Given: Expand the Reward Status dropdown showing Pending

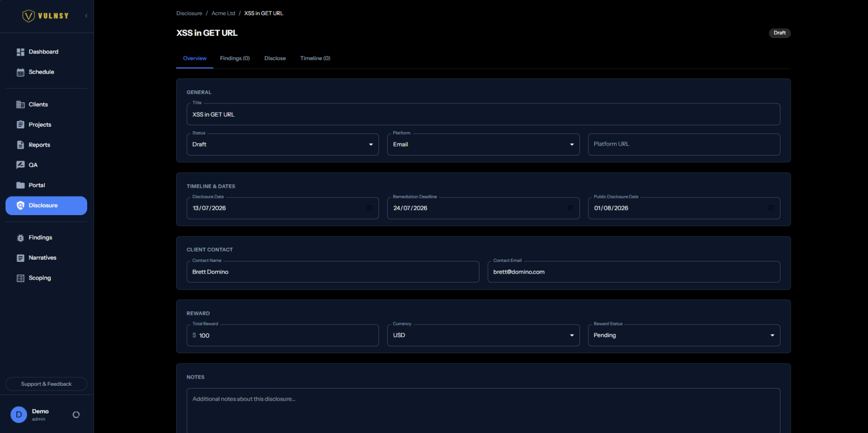Looking at the screenshot, I should [x=684, y=335].
